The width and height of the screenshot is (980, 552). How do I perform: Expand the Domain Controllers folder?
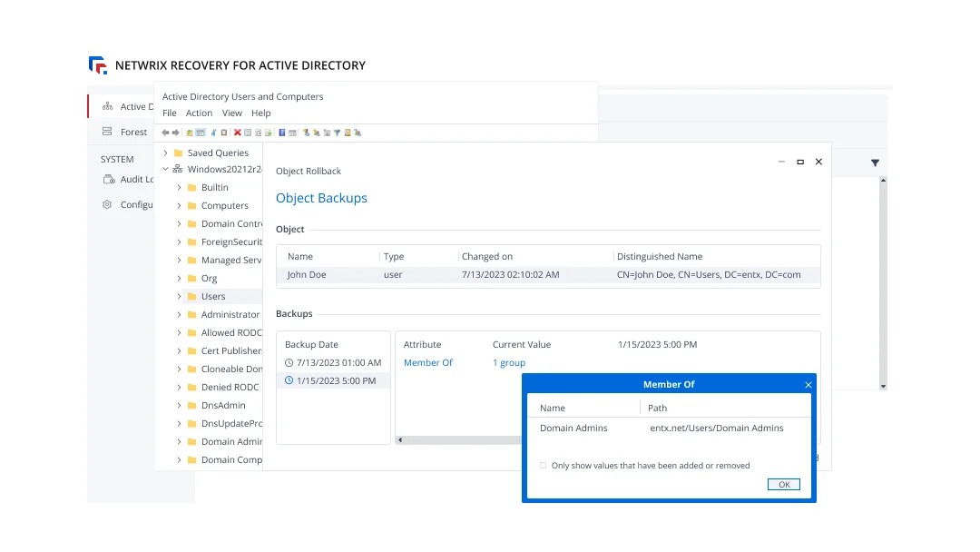tap(180, 224)
